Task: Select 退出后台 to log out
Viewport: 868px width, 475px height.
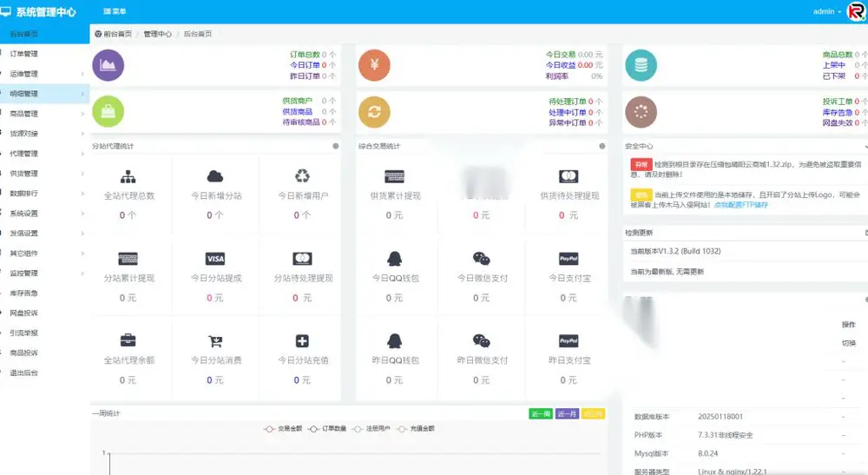Action: click(x=44, y=373)
